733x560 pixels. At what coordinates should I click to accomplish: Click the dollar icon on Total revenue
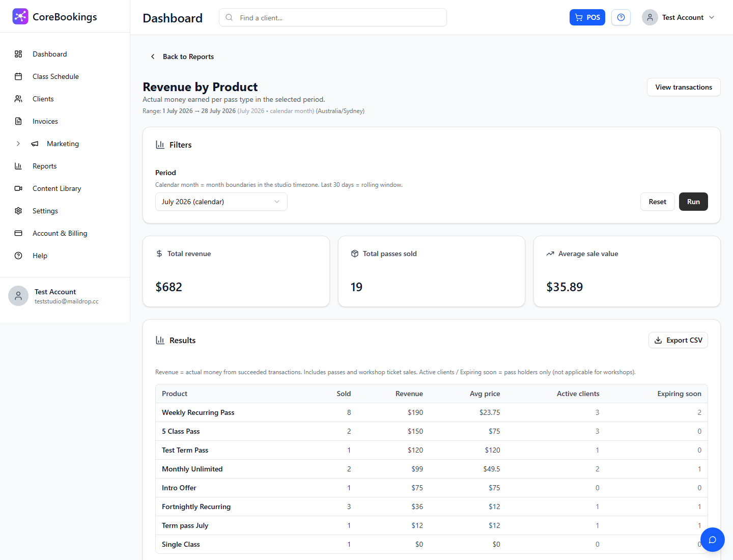(159, 254)
